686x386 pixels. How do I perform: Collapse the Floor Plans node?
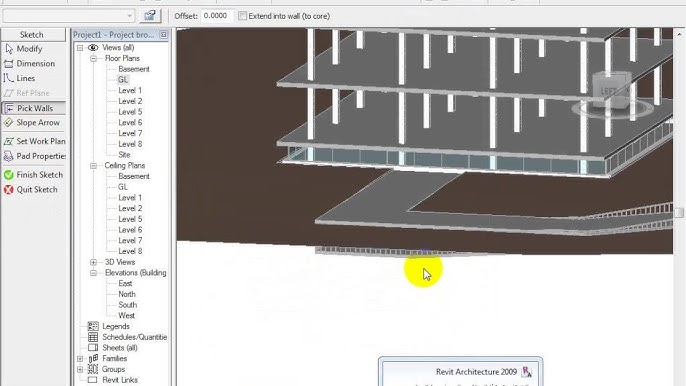(x=94, y=58)
